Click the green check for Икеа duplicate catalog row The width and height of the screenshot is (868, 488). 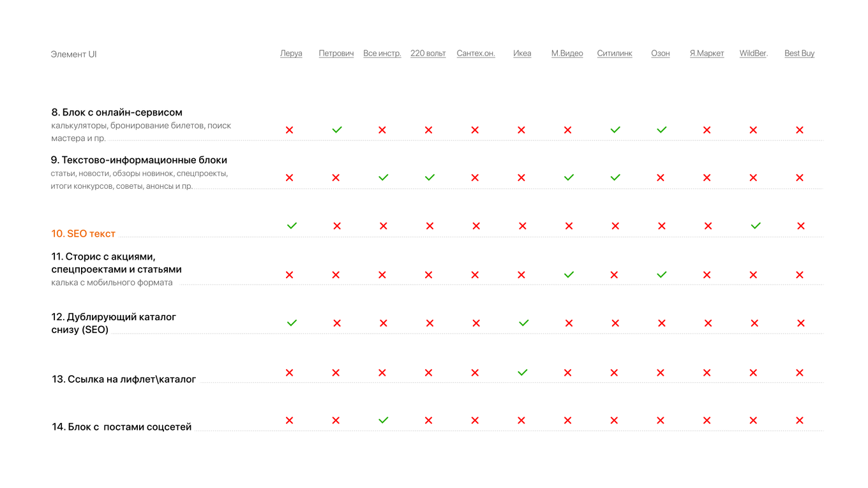coord(524,323)
